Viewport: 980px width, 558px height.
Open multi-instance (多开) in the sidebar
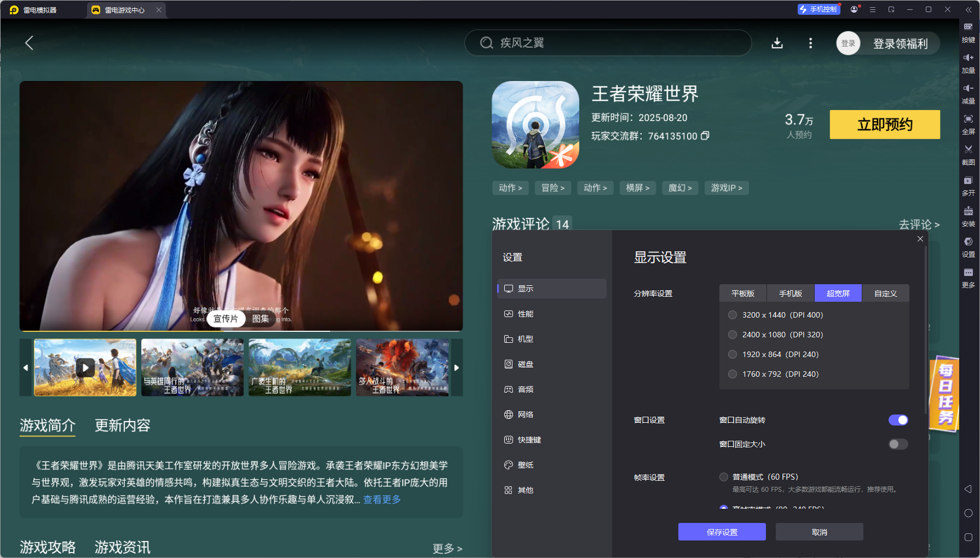968,186
